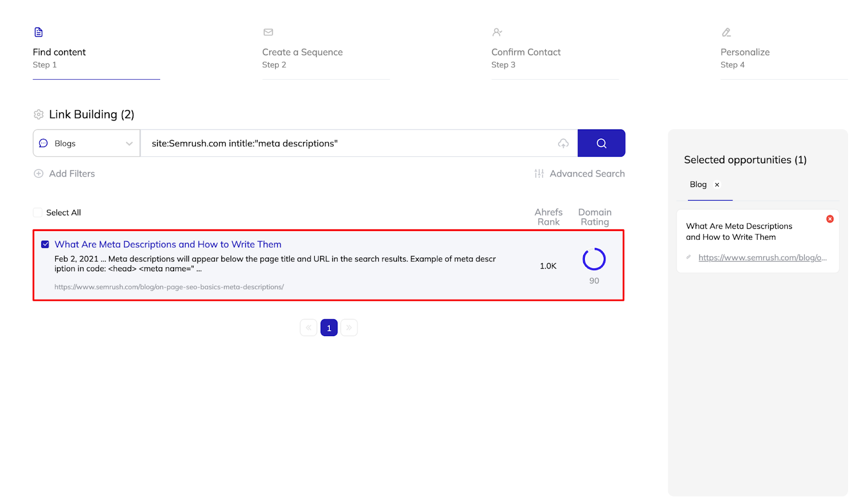Click the Blogs chat bubble icon
Image resolution: width=868 pixels, height=501 pixels.
(43, 143)
